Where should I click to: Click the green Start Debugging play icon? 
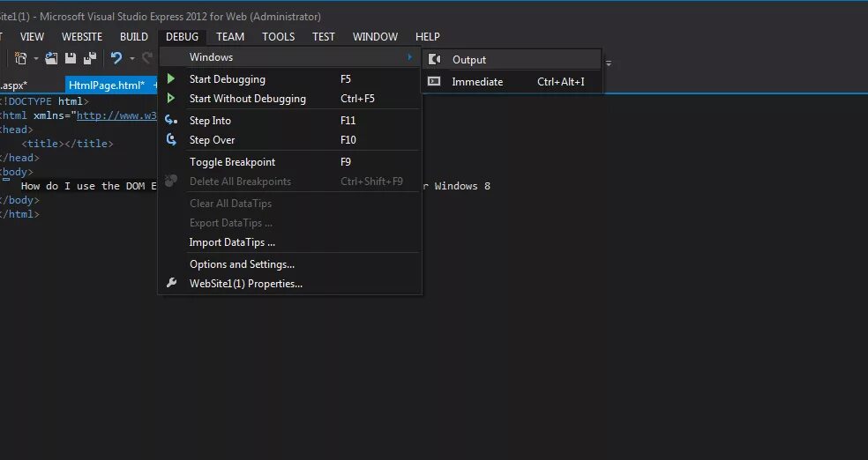point(171,79)
